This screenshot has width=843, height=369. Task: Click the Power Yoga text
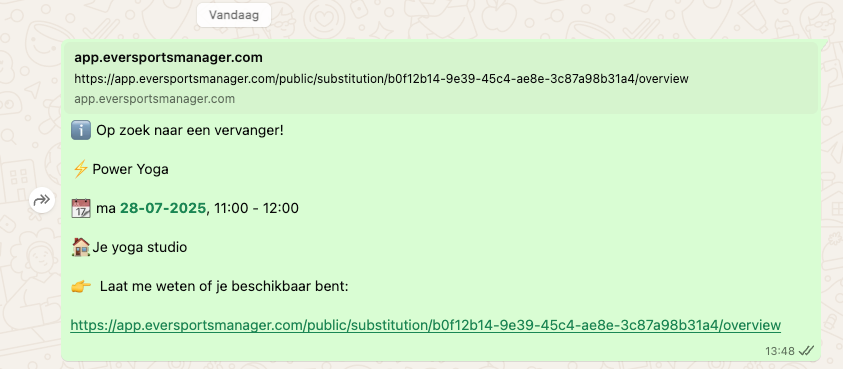[x=131, y=169]
